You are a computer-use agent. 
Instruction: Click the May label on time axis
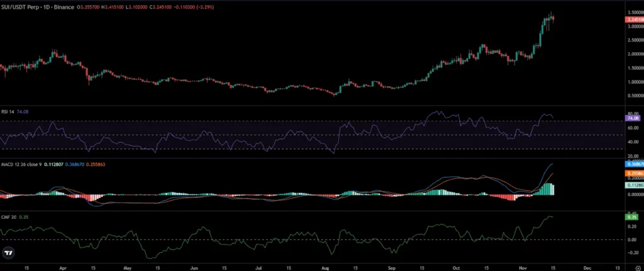tap(128, 267)
